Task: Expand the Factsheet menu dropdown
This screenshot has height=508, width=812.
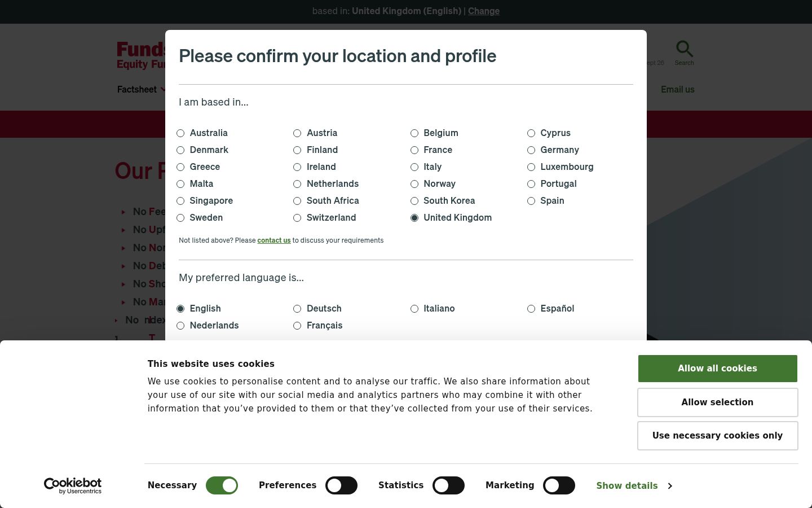Action: coord(164,89)
